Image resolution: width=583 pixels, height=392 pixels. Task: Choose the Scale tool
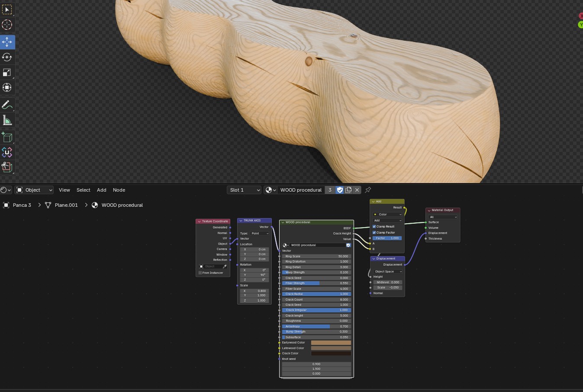point(7,72)
